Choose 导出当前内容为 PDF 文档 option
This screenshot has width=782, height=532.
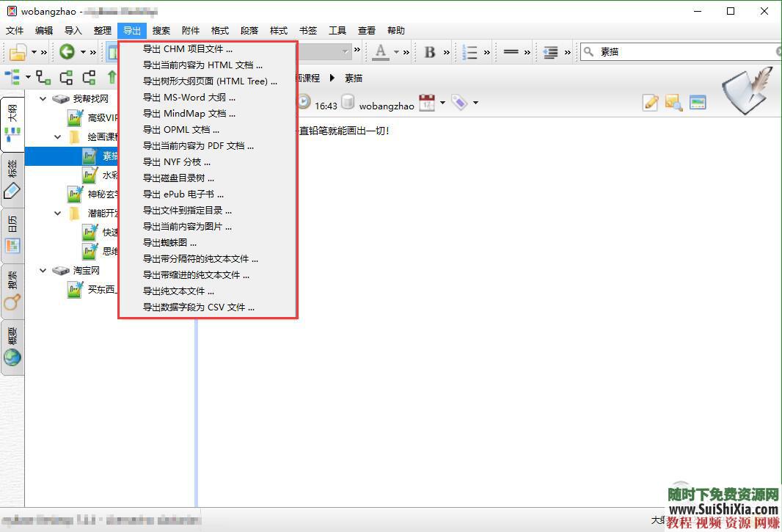pos(198,146)
